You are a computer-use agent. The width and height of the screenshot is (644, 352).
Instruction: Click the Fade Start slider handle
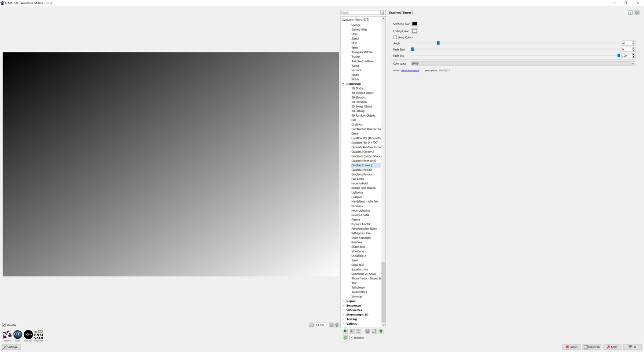pos(412,49)
